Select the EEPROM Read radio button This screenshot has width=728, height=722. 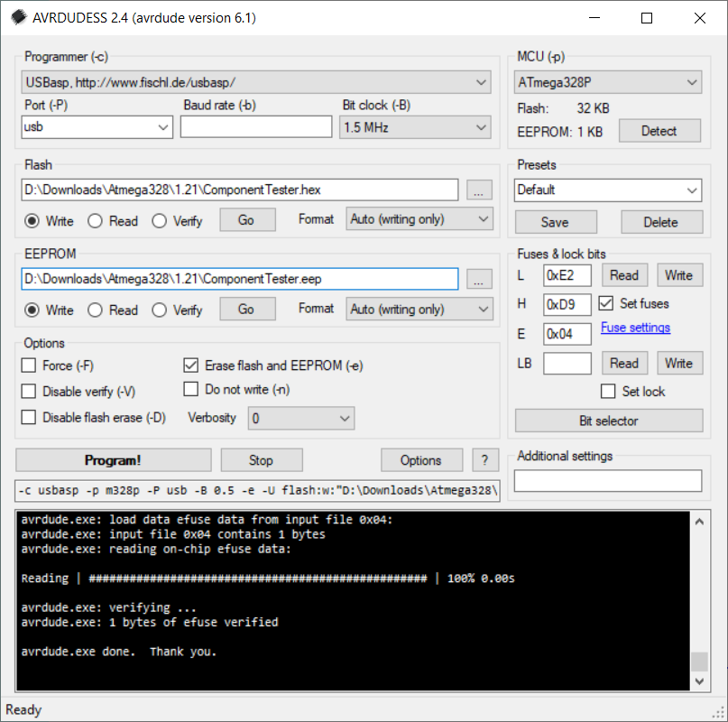coord(95,310)
